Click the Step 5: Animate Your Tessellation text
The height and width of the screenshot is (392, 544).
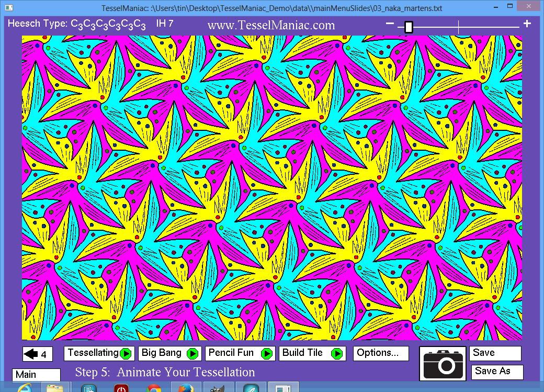pyautogui.click(x=165, y=372)
